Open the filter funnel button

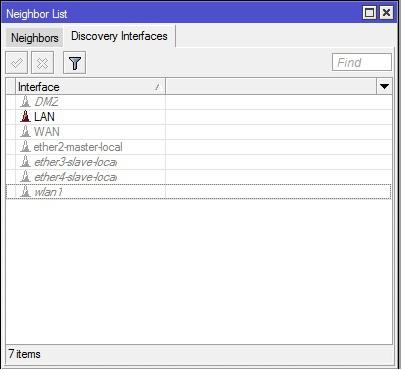(x=75, y=63)
